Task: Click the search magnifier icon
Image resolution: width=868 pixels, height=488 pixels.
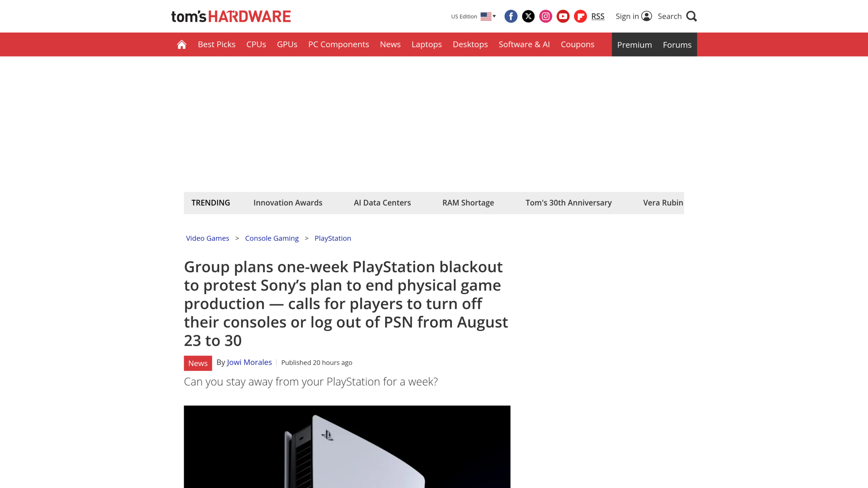Action: click(691, 16)
